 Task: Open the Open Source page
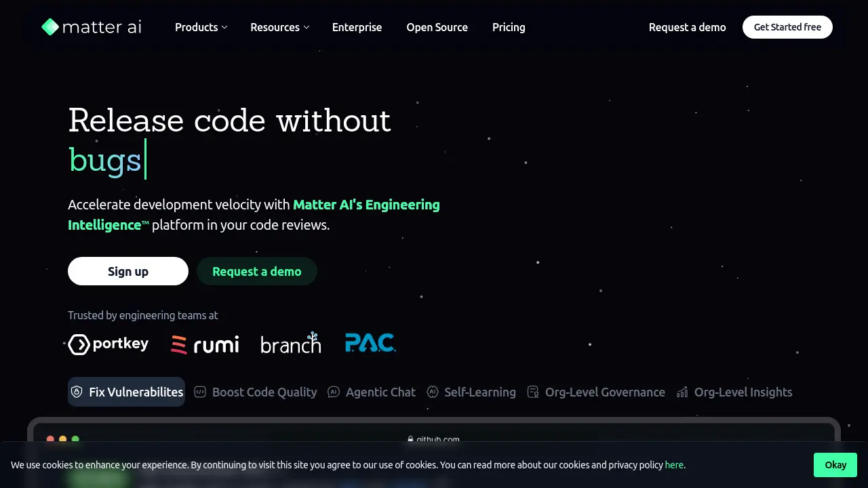pos(437,27)
